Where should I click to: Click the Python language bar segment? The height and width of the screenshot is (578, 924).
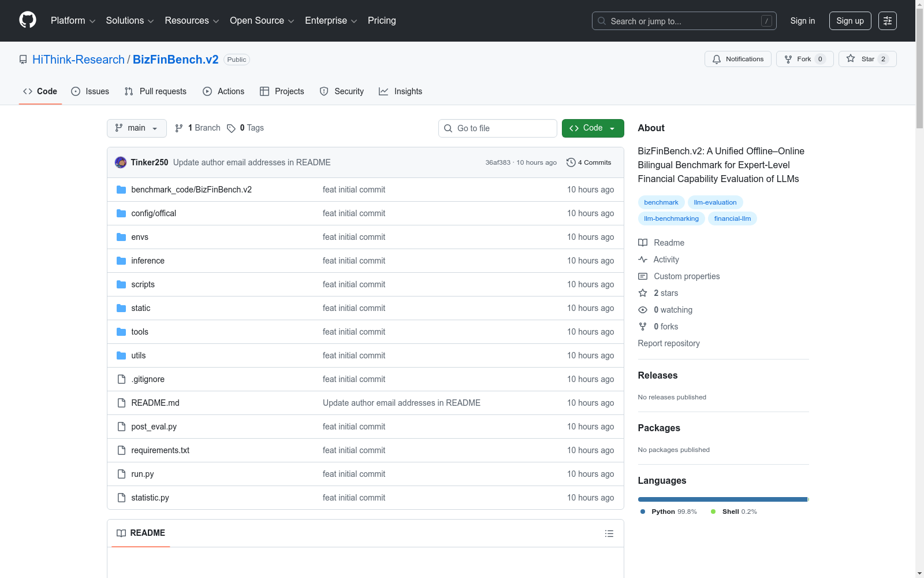pos(722,499)
